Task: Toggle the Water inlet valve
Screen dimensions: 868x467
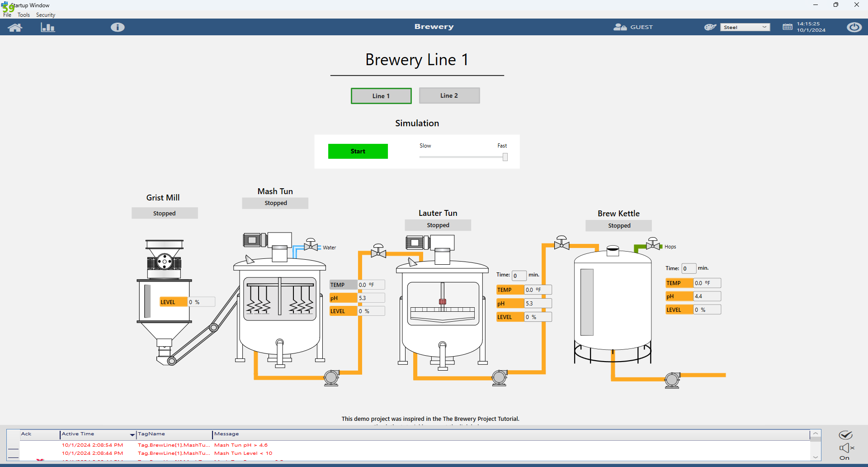Action: [x=311, y=245]
